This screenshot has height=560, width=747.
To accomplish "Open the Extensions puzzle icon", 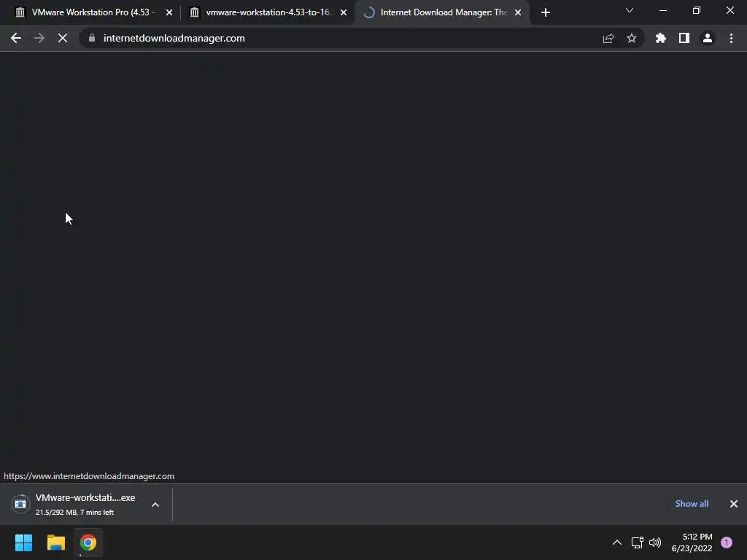I will pyautogui.click(x=661, y=38).
